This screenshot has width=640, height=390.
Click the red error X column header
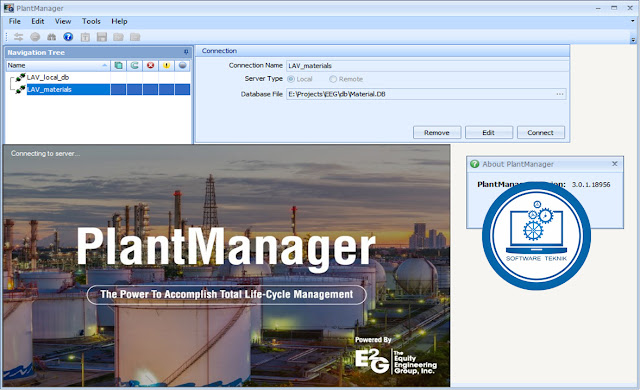click(x=151, y=65)
